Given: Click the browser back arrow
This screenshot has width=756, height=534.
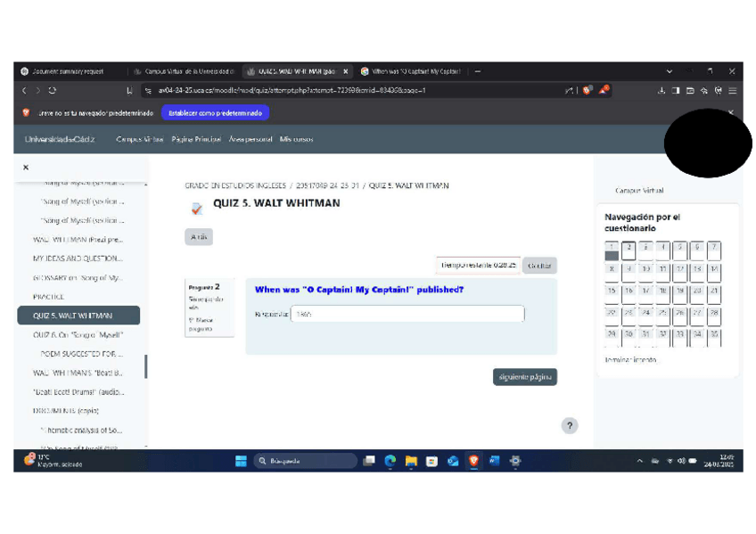Looking at the screenshot, I should point(25,90).
